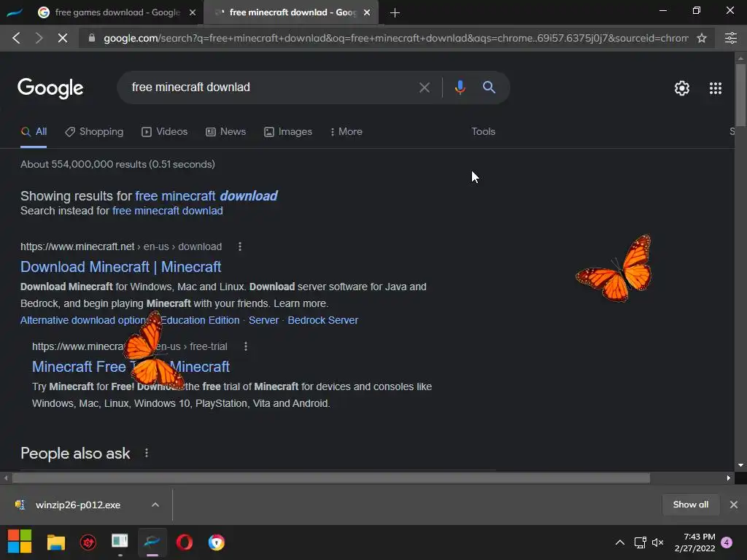This screenshot has height=560, width=747.
Task: Open the browser settings sliders icon
Action: pos(731,38)
